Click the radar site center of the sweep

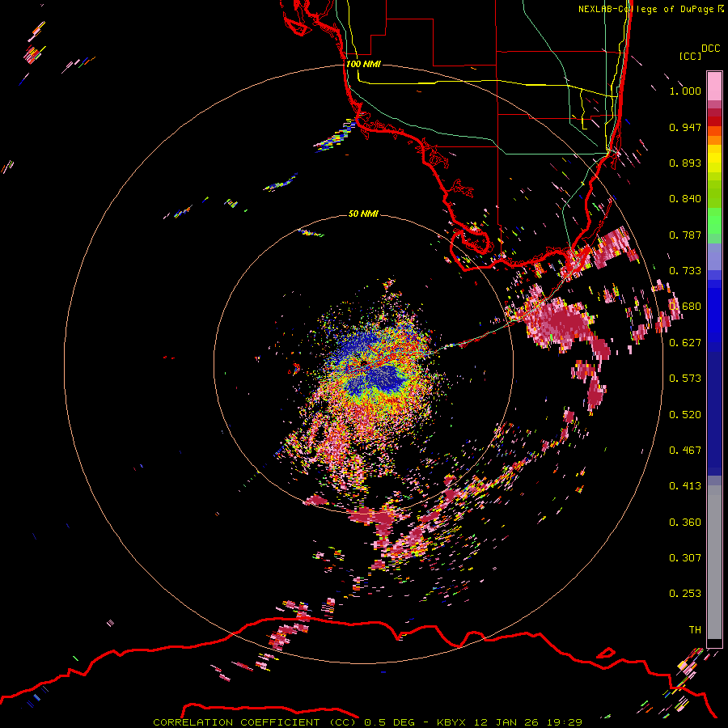(363, 362)
